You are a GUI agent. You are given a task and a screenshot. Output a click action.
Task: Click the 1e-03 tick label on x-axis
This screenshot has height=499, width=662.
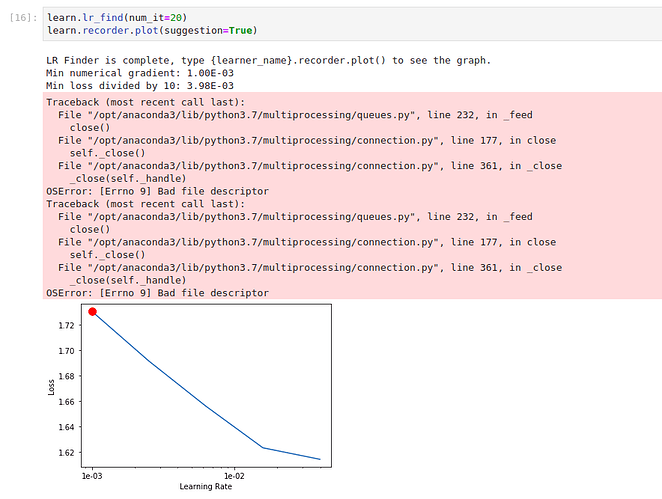point(92,476)
